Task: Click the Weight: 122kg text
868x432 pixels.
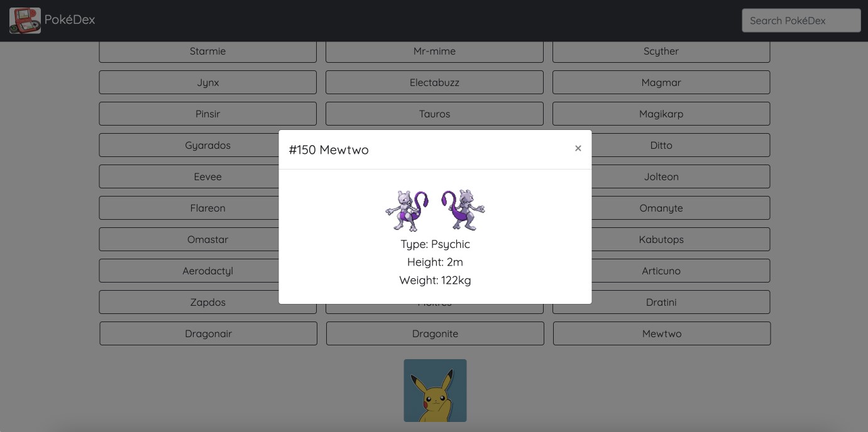Action: click(x=435, y=281)
